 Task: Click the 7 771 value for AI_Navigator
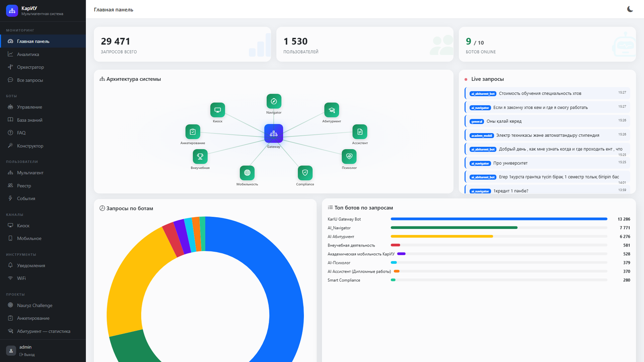[625, 228]
